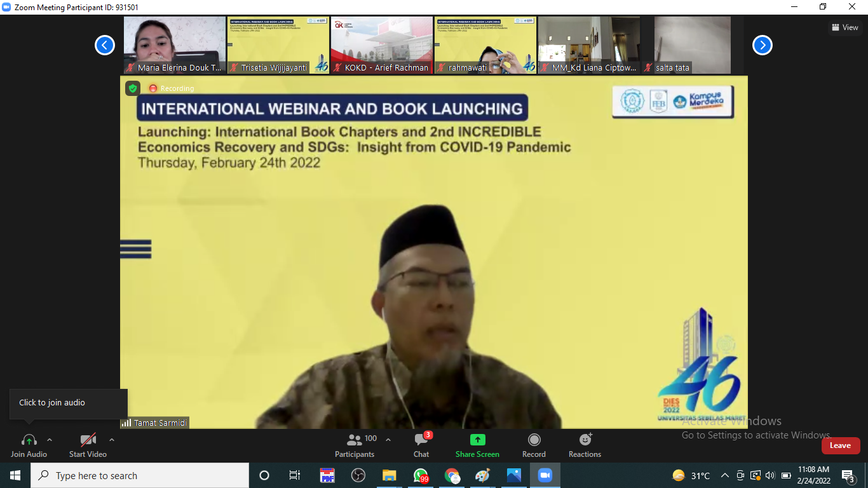The width and height of the screenshot is (868, 488).
Task: Click the Zoom icon in the title bar
Action: [7, 7]
